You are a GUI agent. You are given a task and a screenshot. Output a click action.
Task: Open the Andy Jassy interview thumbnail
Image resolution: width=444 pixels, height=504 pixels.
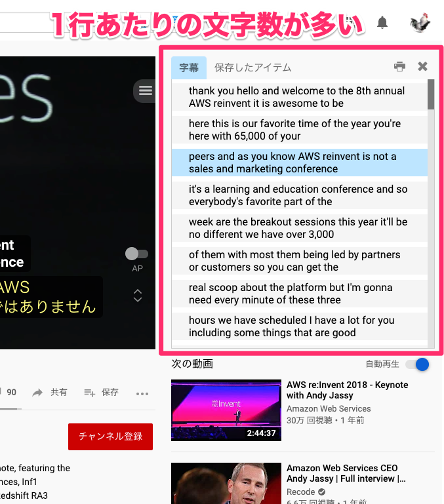click(226, 484)
